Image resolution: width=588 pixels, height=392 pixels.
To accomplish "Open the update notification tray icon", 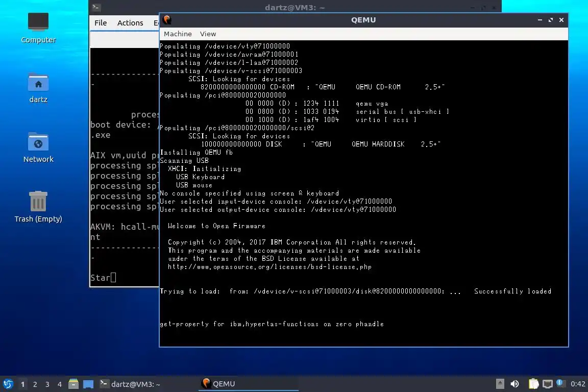I will coord(560,383).
